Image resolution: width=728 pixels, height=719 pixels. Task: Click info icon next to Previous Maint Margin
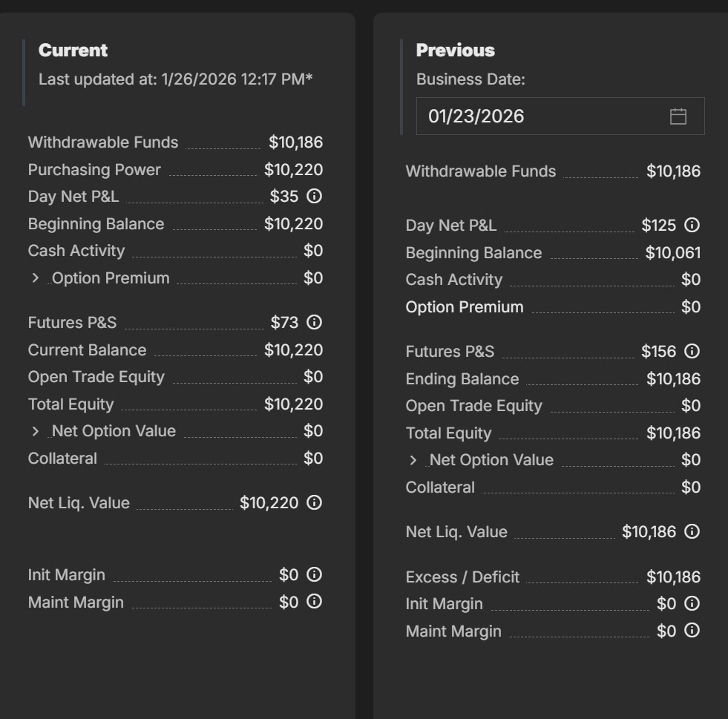click(692, 631)
